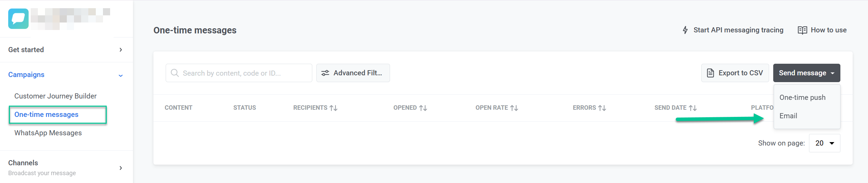868x183 pixels.
Task: Click the lightning bolt tracing icon
Action: (x=685, y=30)
